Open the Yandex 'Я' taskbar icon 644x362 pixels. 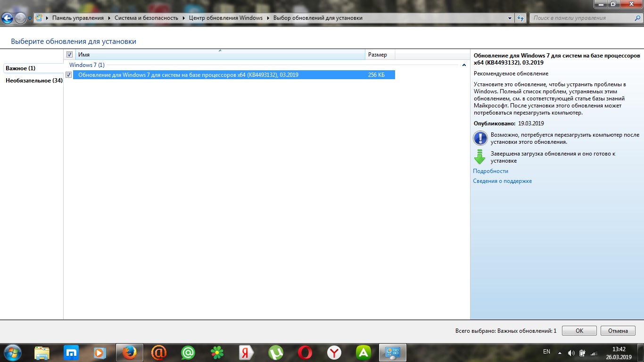click(247, 353)
